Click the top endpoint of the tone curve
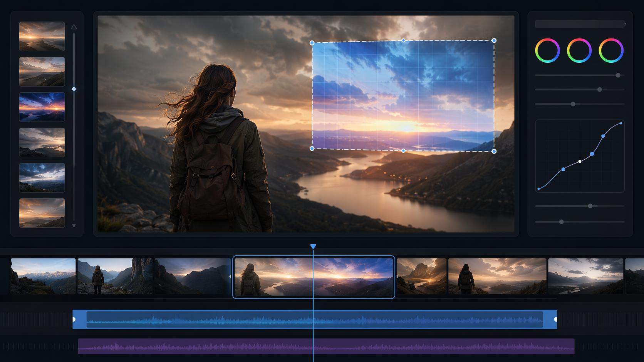This screenshot has width=644, height=362. coord(621,123)
